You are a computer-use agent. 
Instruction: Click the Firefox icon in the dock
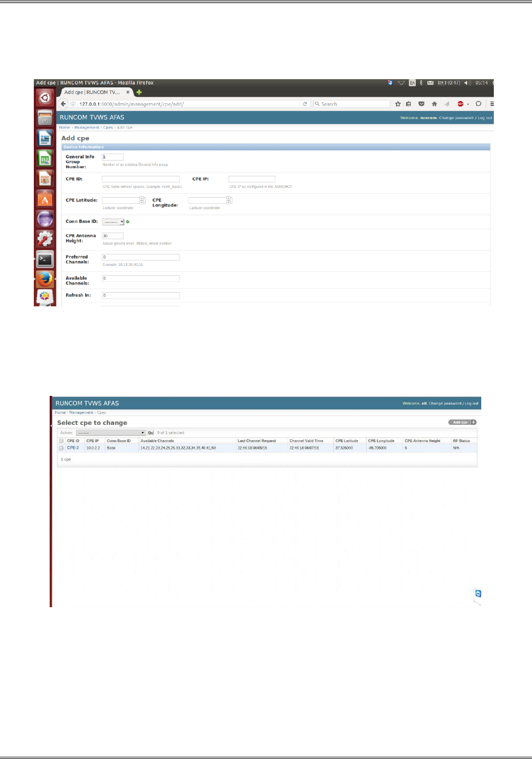[45, 279]
